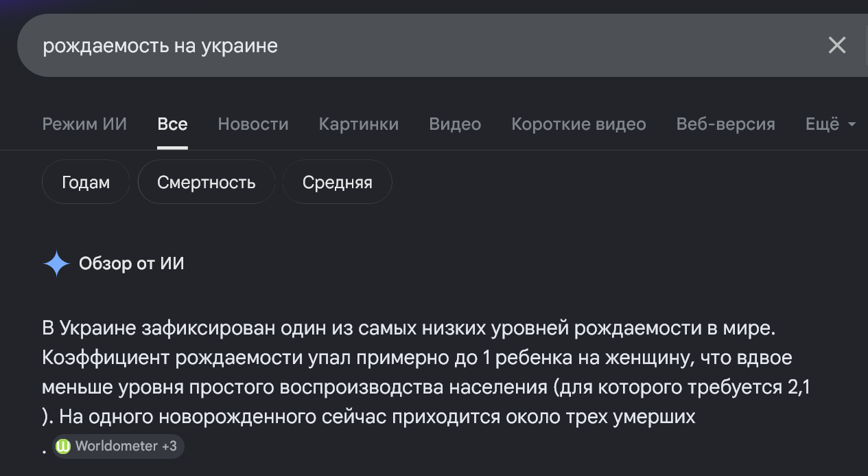This screenshot has height=476, width=868.
Task: Apply the Средняя filter chip
Action: [x=337, y=182]
